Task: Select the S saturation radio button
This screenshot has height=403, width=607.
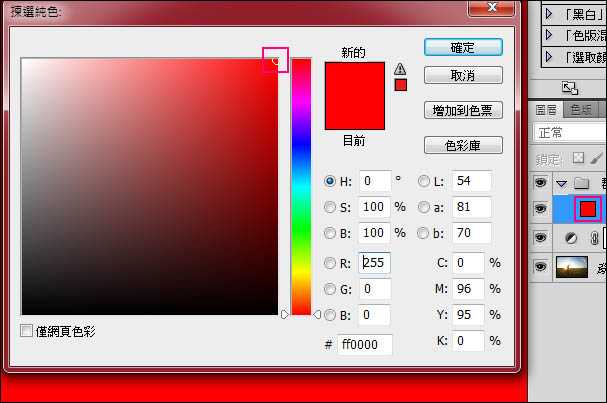Action: [x=330, y=207]
